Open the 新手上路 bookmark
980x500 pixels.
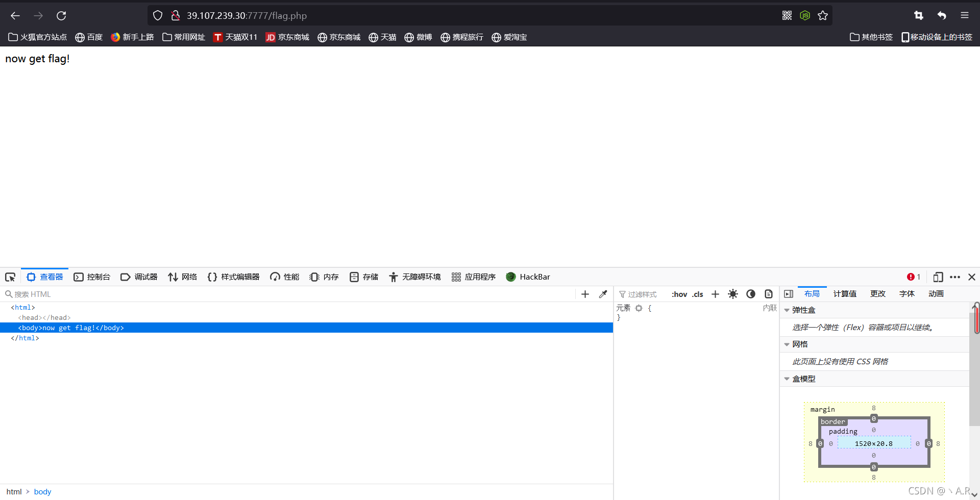(x=132, y=37)
